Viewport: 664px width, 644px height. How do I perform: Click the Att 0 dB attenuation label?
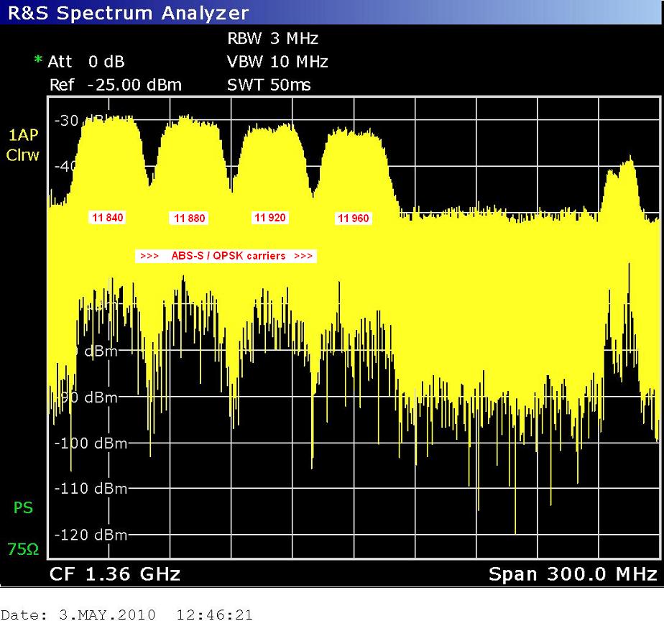click(x=86, y=62)
